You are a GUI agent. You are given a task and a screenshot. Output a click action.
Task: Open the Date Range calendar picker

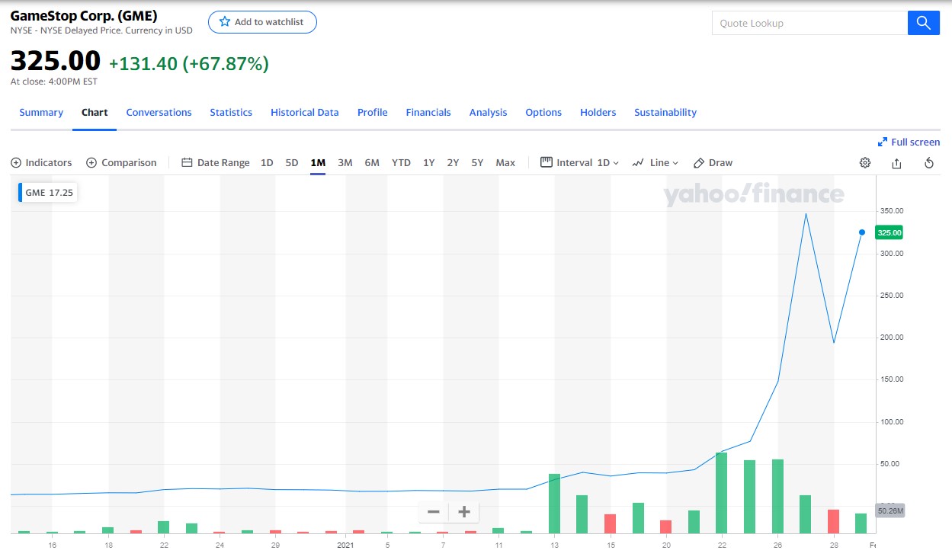216,162
